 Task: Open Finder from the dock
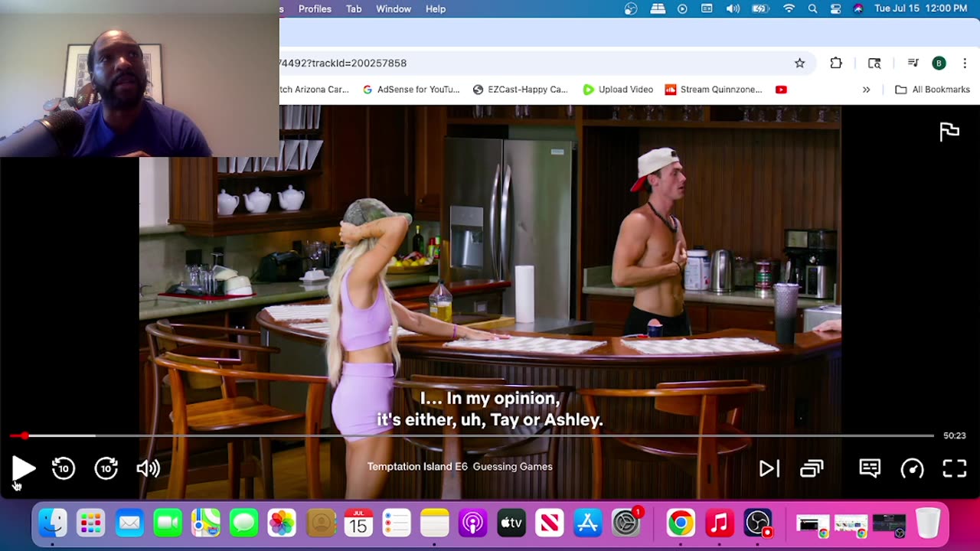[53, 523]
